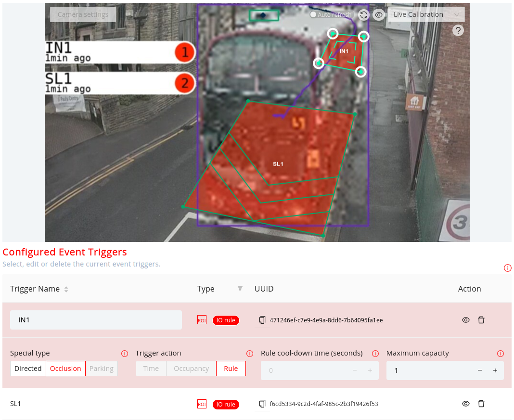Click the IN1 region label in video

click(x=344, y=51)
